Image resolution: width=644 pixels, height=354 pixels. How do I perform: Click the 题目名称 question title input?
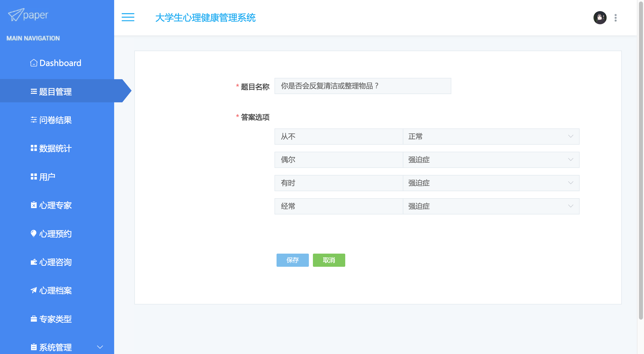click(x=363, y=86)
